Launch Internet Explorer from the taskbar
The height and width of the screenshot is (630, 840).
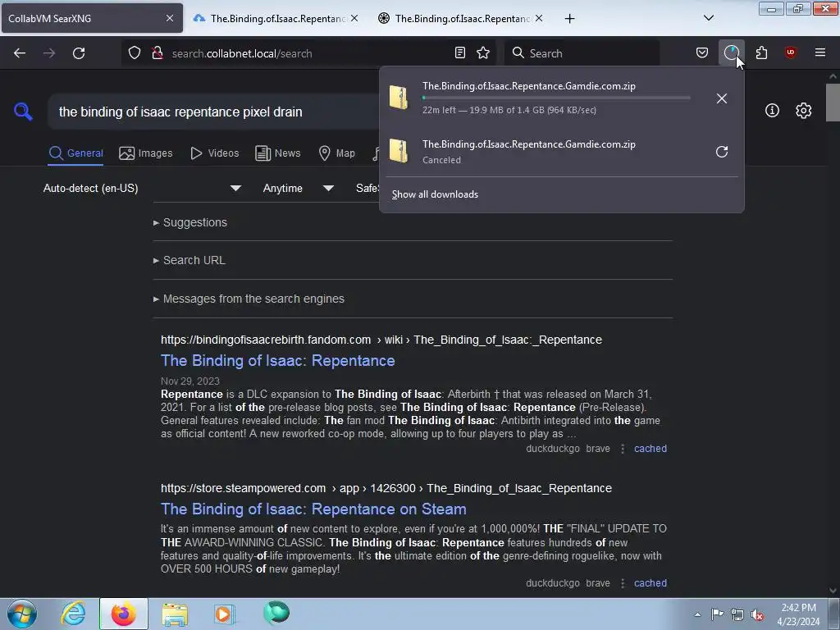coord(73,614)
